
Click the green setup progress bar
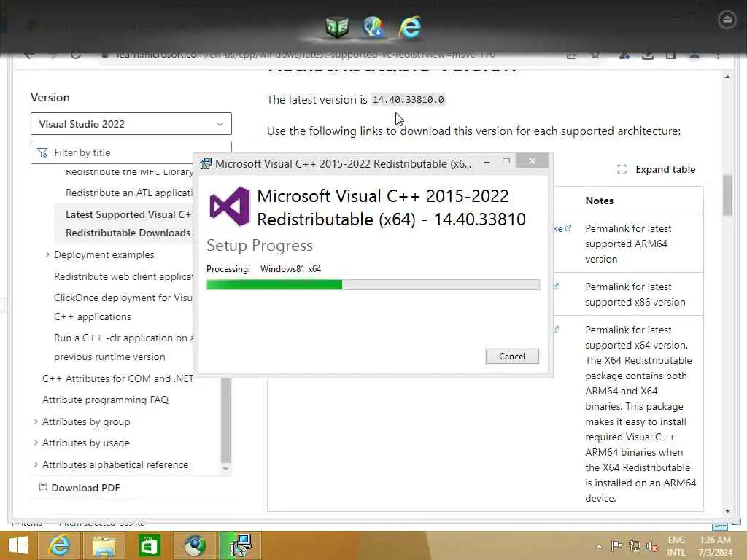click(373, 285)
